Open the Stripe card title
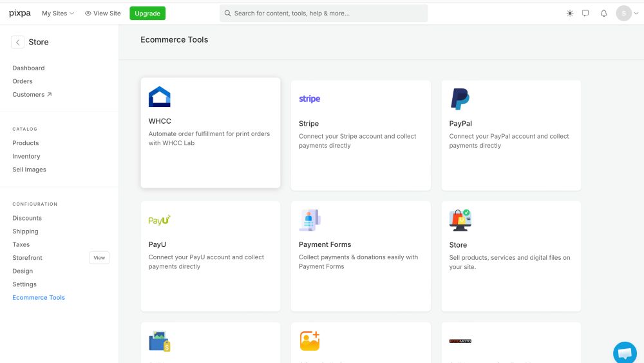Image resolution: width=644 pixels, height=363 pixels. (309, 123)
